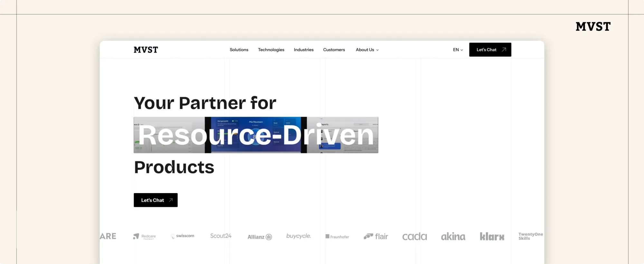Click the buycycle logo

pos(298,236)
